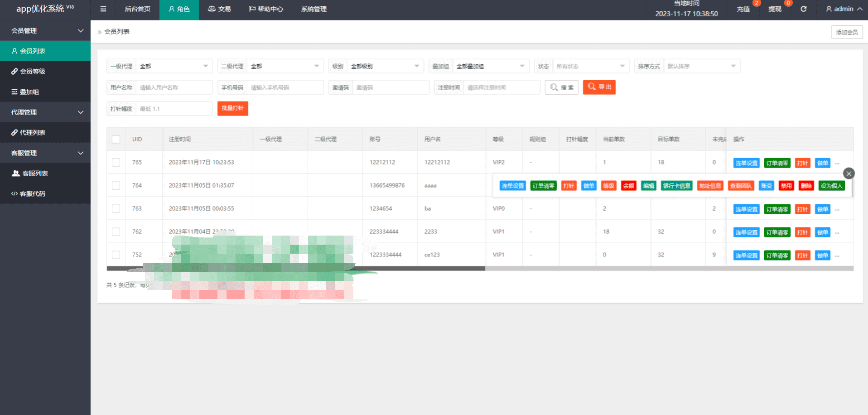
Task: Click the 批量打针 button
Action: coord(232,109)
